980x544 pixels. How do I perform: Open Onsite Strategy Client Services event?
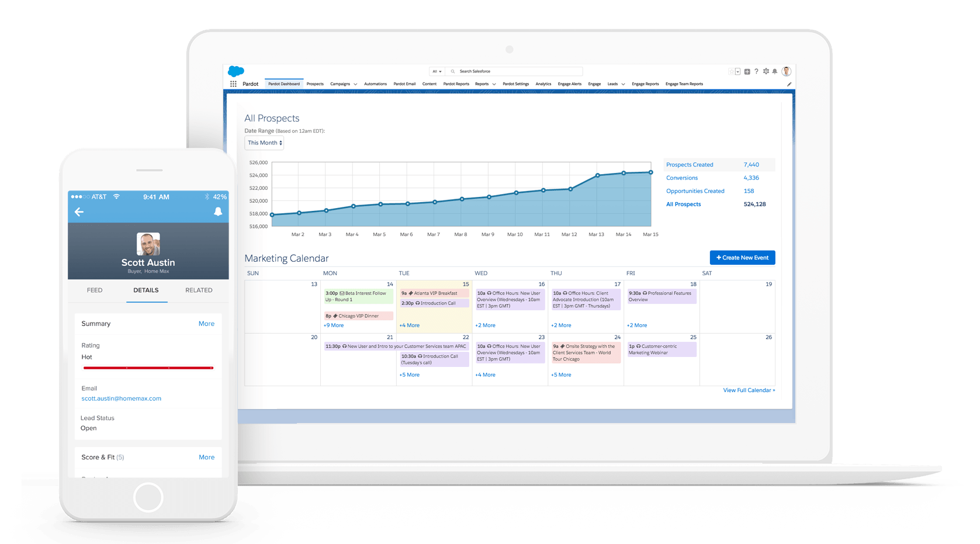click(586, 353)
